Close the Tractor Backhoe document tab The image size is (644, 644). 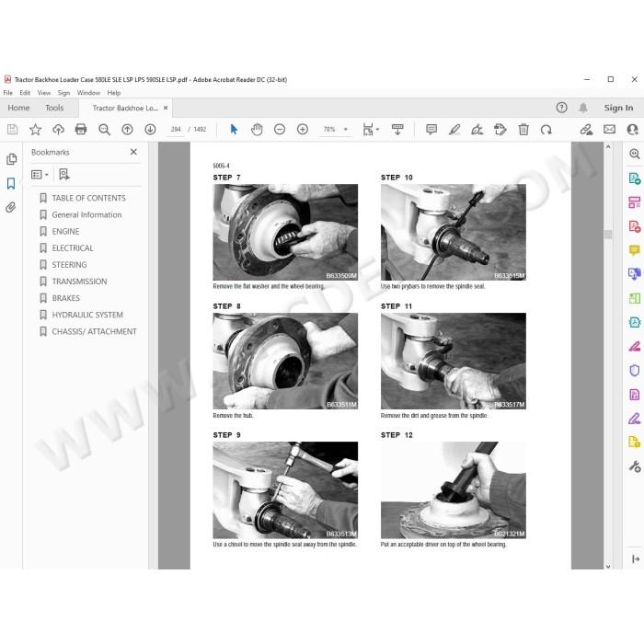[x=166, y=108]
